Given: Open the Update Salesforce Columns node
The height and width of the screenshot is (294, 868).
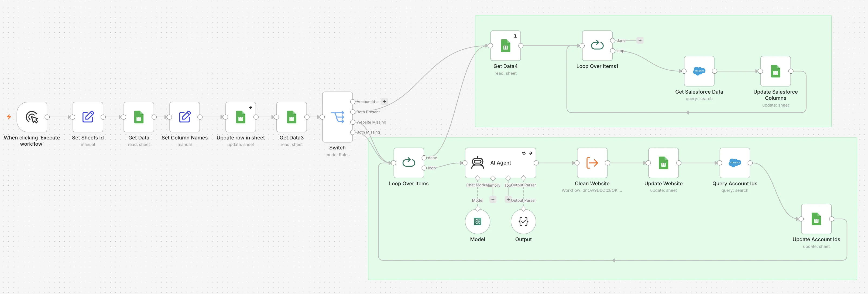Looking at the screenshot, I should tap(776, 71).
